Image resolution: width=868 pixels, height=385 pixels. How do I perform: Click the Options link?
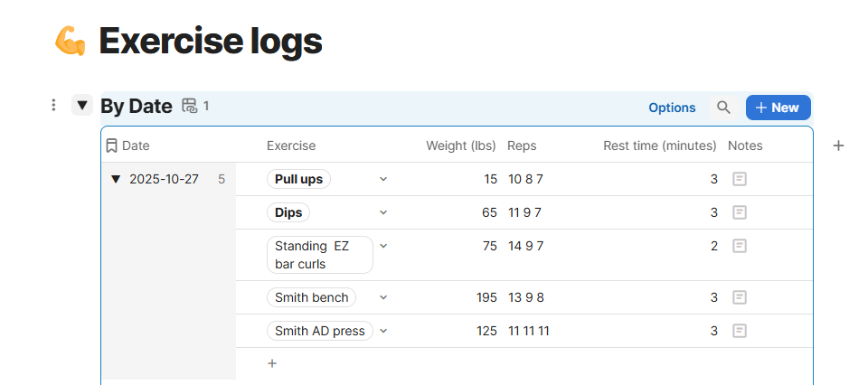click(672, 108)
